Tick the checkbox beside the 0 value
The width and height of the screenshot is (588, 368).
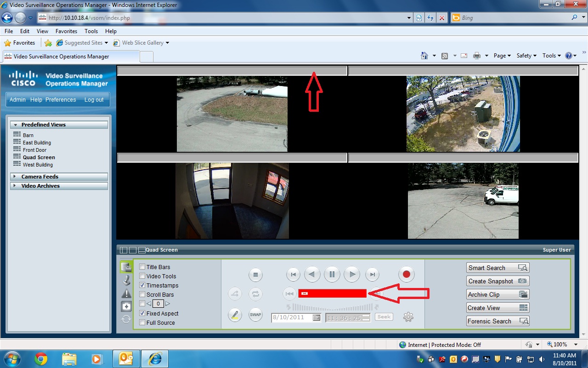142,304
